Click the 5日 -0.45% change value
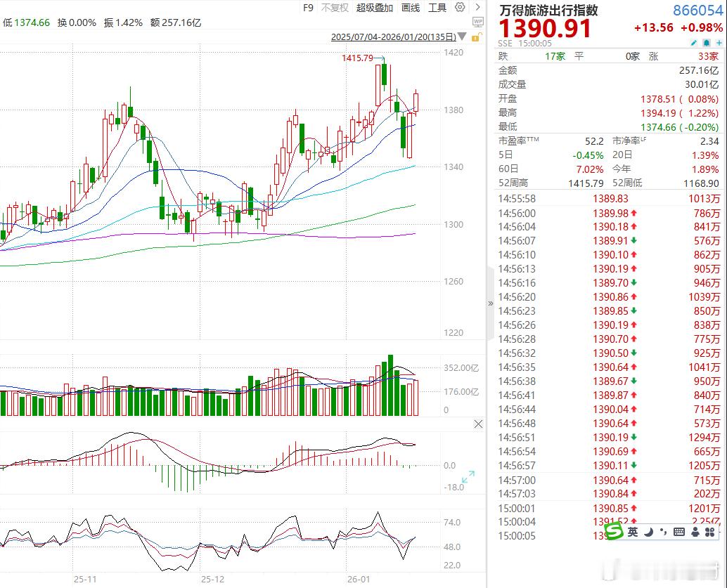 pyautogui.click(x=588, y=156)
